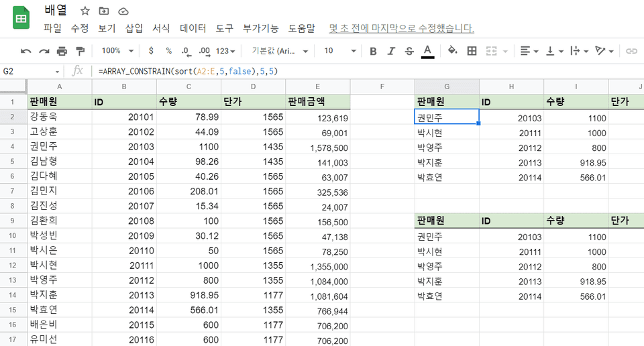
Task: Star the 배열 document
Action: click(85, 11)
